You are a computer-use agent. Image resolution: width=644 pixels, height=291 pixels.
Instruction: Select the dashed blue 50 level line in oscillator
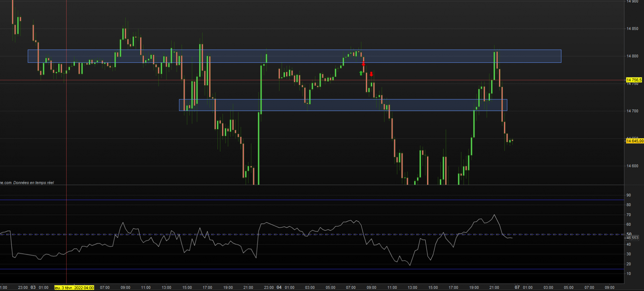[x=312, y=234]
